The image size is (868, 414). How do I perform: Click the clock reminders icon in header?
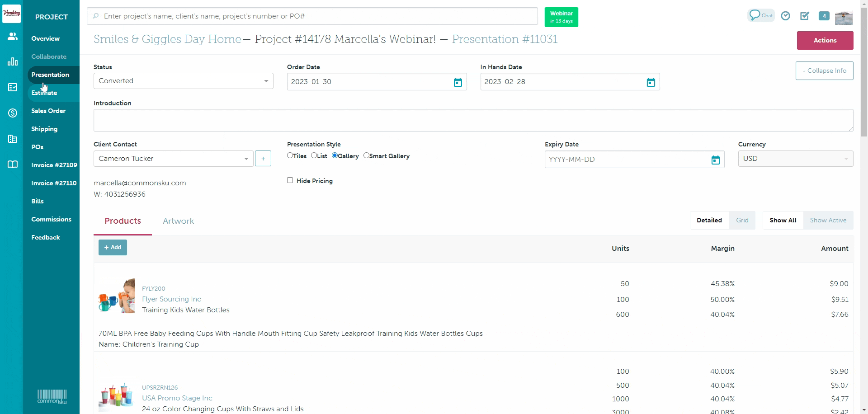[x=786, y=16]
